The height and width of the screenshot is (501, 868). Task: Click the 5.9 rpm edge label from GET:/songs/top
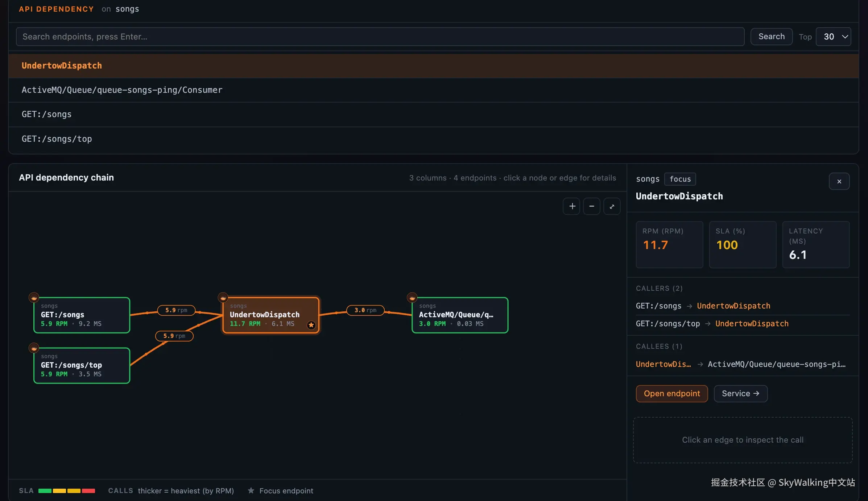pos(174,336)
